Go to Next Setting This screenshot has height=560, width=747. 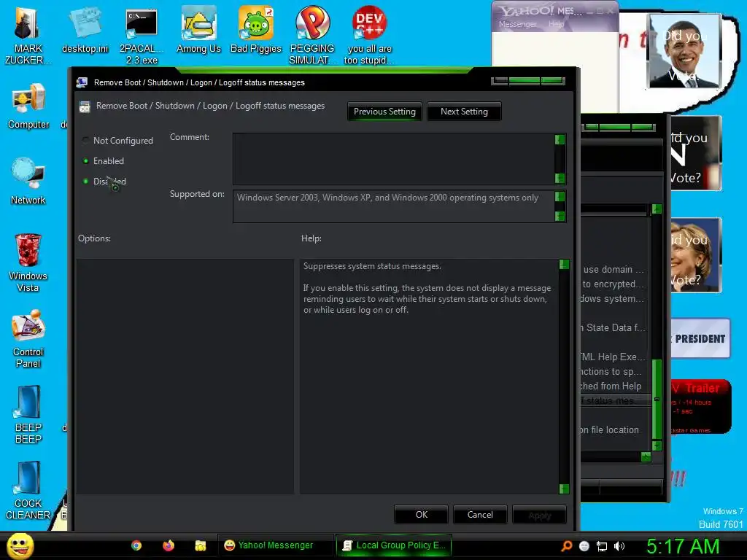(464, 112)
